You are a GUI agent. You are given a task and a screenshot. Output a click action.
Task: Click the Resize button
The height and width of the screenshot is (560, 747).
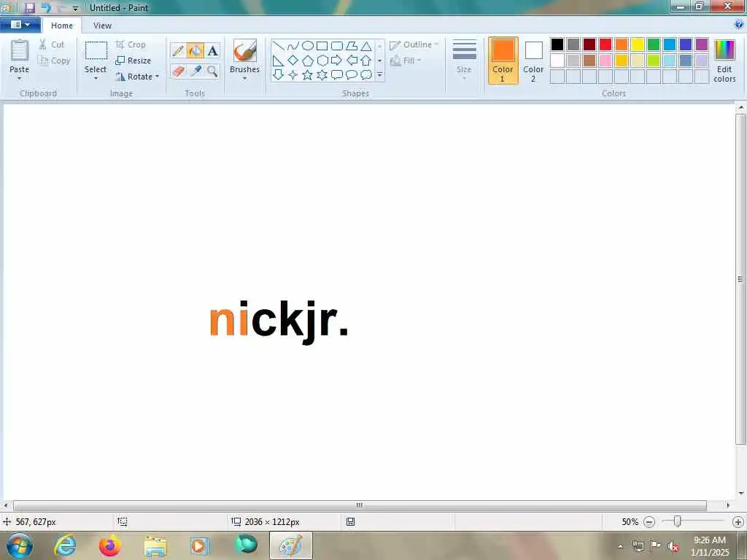(x=133, y=61)
